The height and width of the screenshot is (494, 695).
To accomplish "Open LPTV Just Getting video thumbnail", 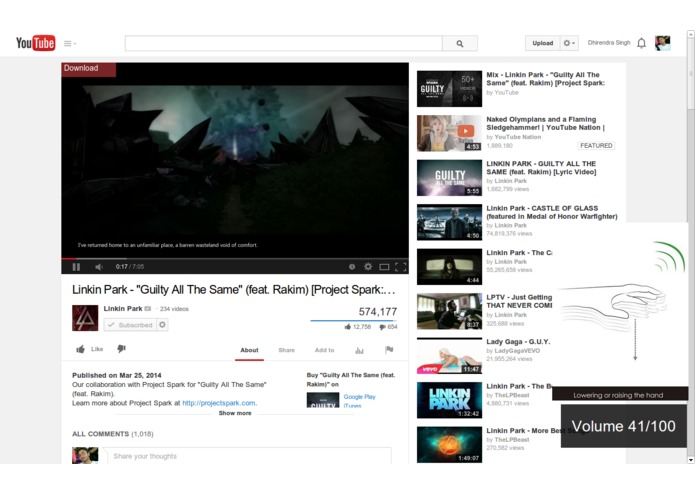I will (449, 311).
